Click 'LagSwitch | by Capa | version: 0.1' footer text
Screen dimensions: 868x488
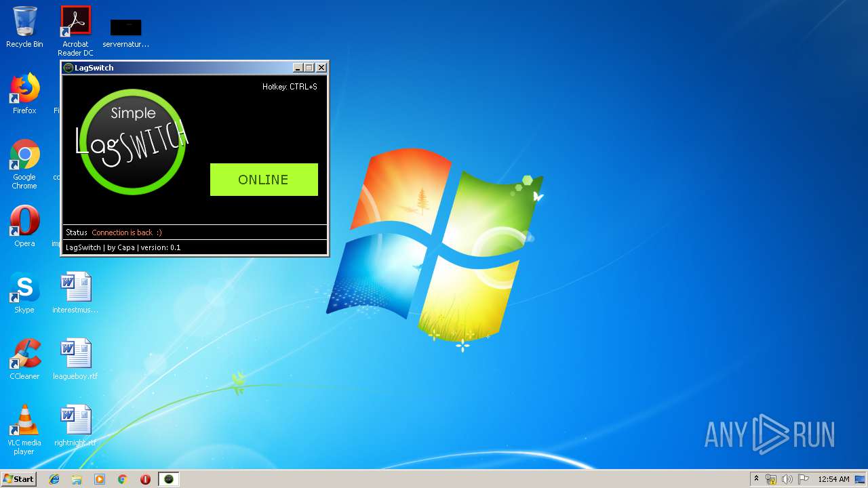[x=123, y=247]
